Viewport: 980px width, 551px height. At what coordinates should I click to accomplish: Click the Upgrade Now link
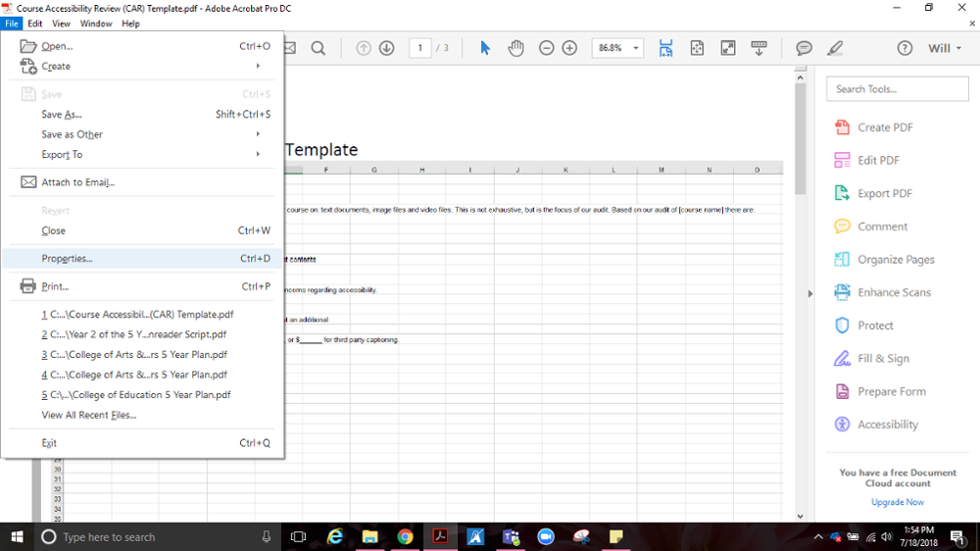point(898,502)
